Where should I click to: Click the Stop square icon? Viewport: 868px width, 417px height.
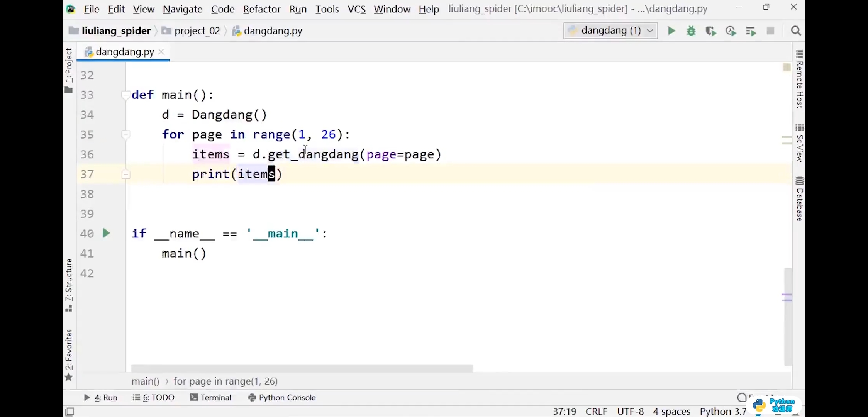[770, 31]
